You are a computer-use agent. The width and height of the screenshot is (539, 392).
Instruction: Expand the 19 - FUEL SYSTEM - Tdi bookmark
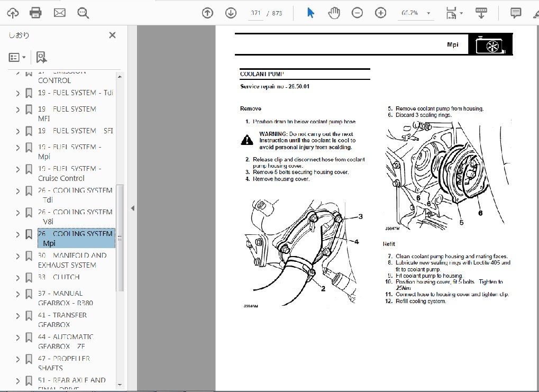[18, 93]
